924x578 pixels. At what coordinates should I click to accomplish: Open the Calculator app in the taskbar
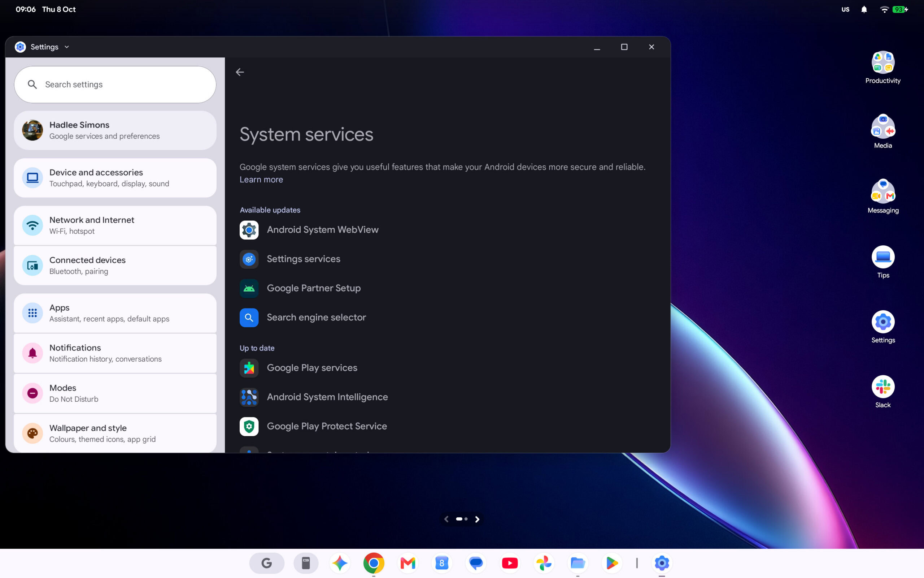coord(306,563)
